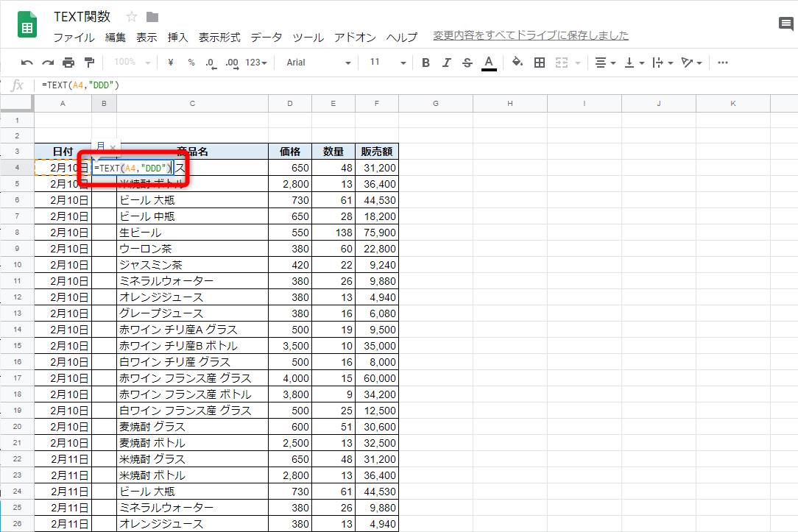Viewport: 798px width, 532px height.
Task: Open the 123 number format dropdown
Action: [x=256, y=63]
